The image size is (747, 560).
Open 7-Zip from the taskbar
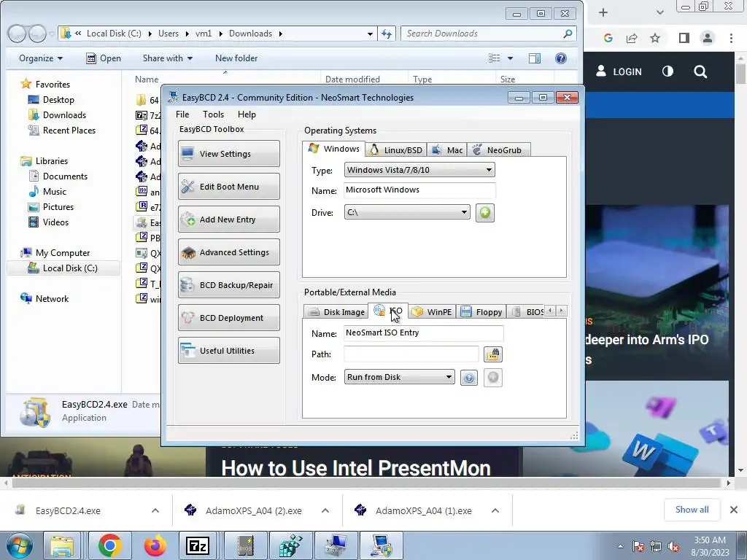point(198,545)
